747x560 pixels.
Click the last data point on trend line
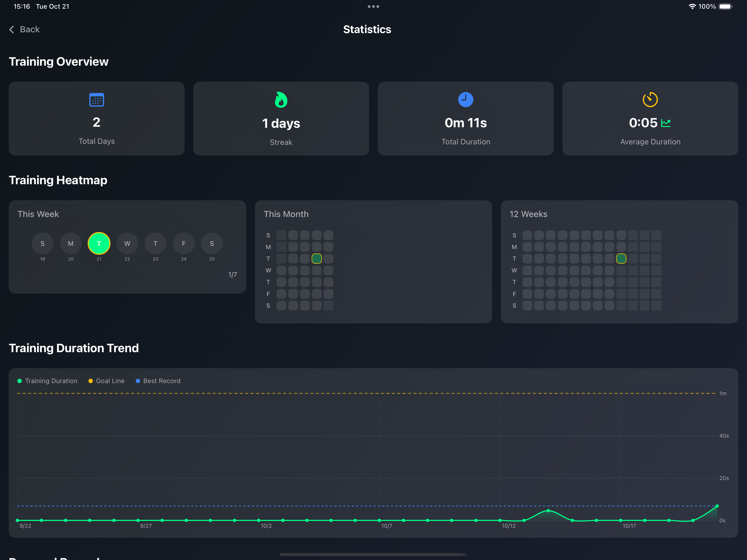tap(717, 506)
